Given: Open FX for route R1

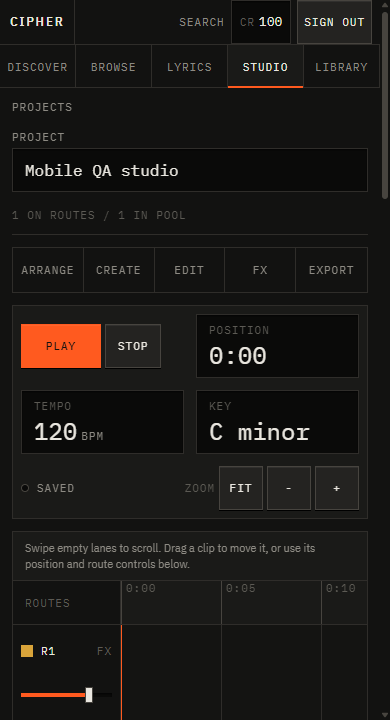Looking at the screenshot, I should click(x=104, y=651).
